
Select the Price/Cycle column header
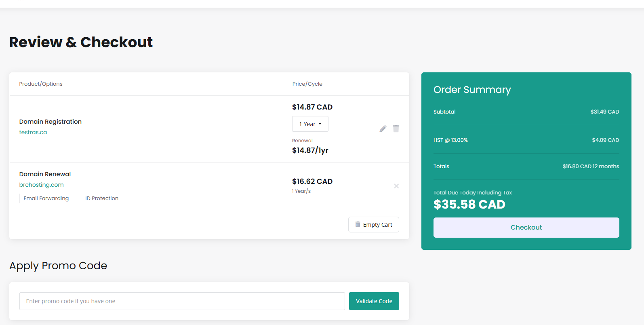pyautogui.click(x=307, y=84)
